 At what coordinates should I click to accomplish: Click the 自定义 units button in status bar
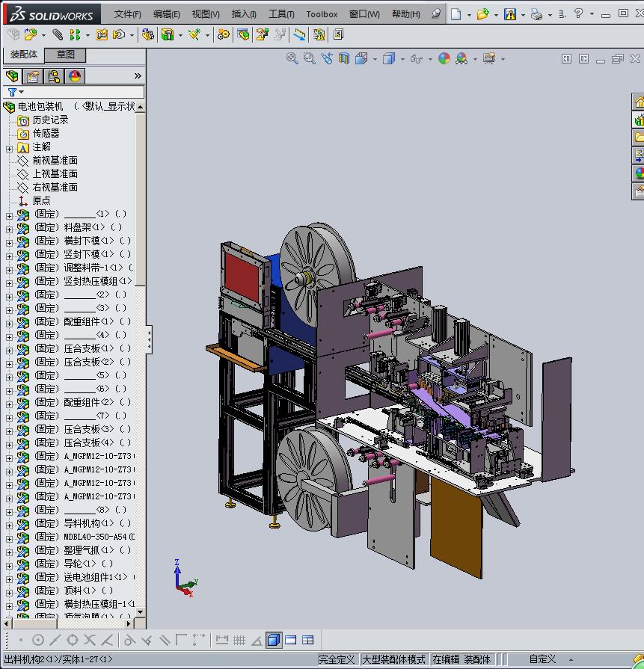pos(542,659)
